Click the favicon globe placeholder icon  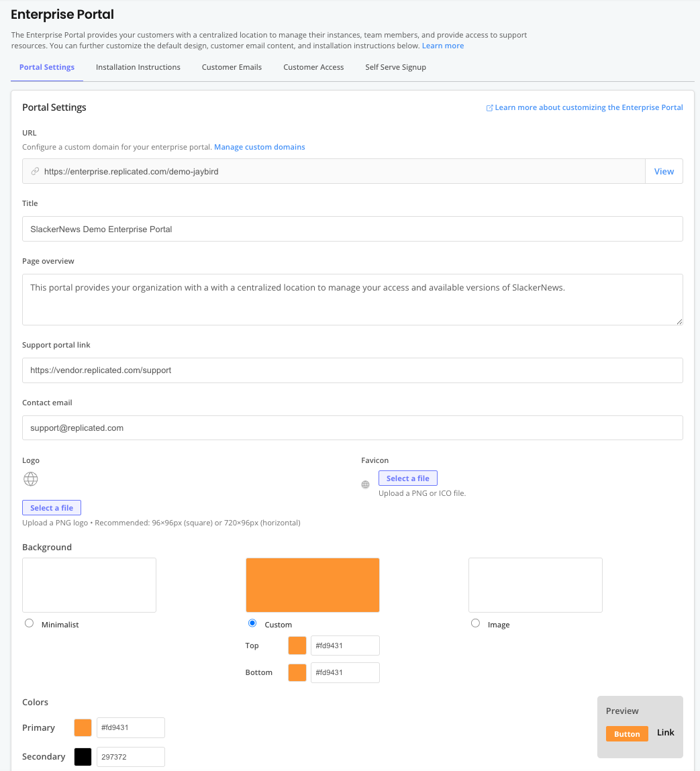(365, 484)
